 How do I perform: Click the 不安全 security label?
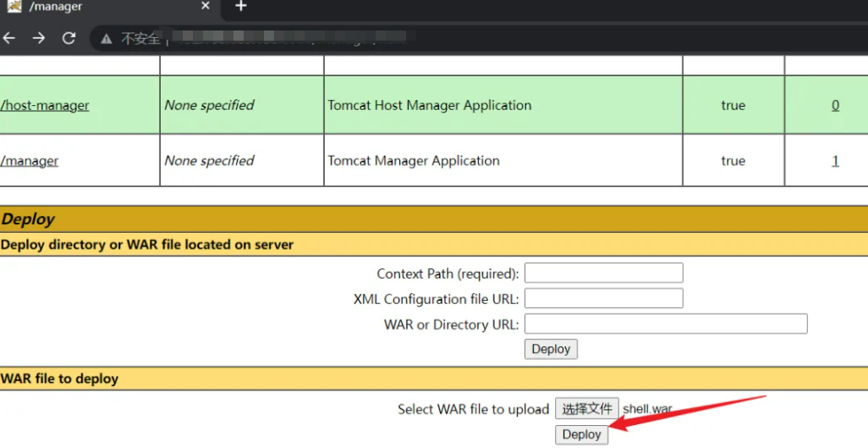click(x=140, y=39)
